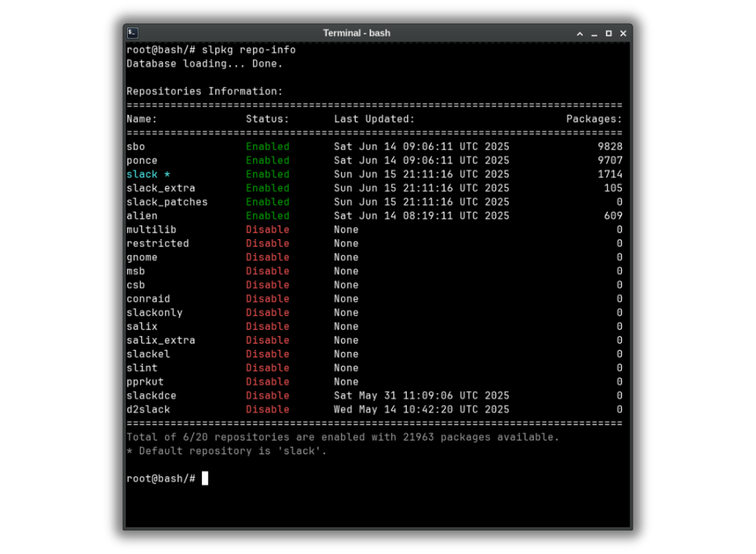Image resolution: width=756 pixels, height=554 pixels.
Task: Click the 'Status:' column header
Action: point(267,119)
